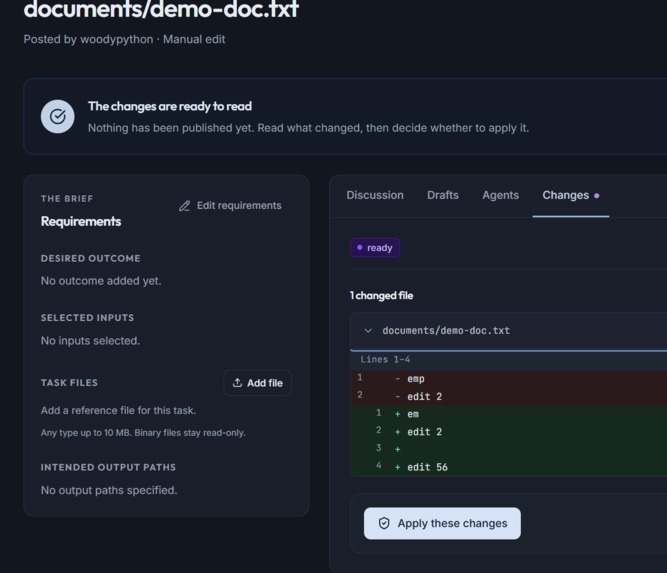
Task: Click the 'Lines 1-4' hunk header
Action: [508, 359]
